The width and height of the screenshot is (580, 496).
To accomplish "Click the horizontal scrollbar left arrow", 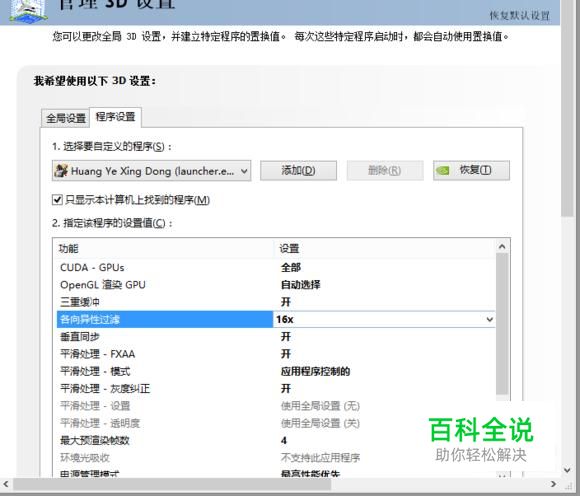I will (6, 483).
